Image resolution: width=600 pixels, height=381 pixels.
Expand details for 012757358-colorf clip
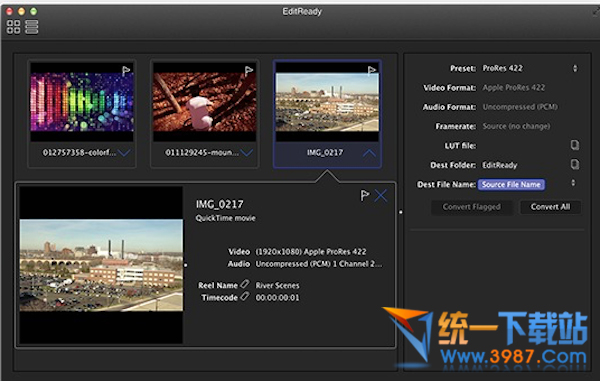124,153
